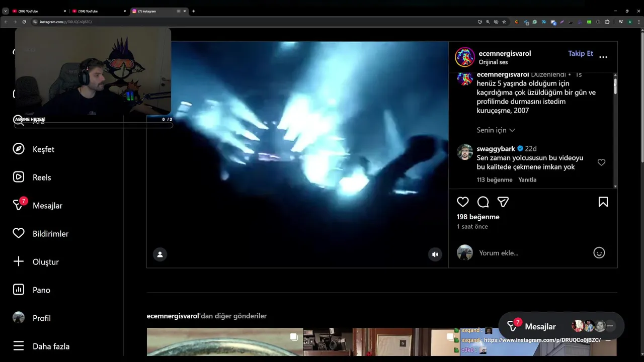The image size is (644, 362).
Task: View 113 beğenme comment likes
Action: click(495, 179)
